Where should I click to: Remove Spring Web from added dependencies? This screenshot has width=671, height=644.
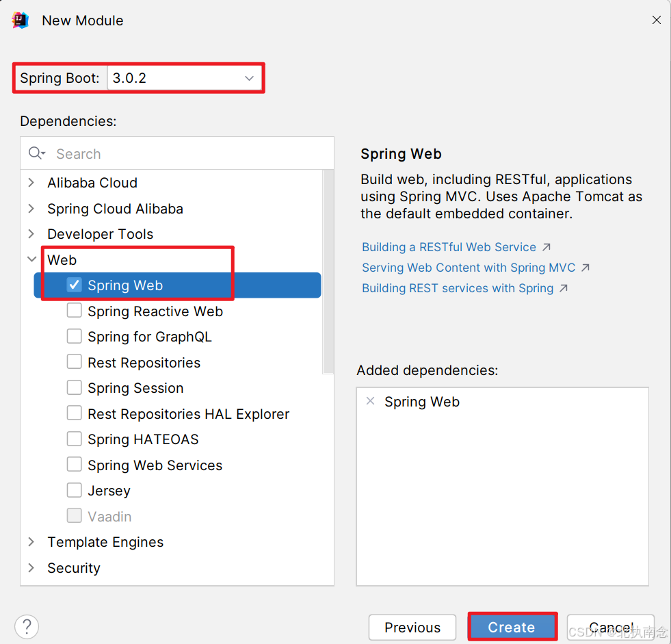tap(370, 401)
